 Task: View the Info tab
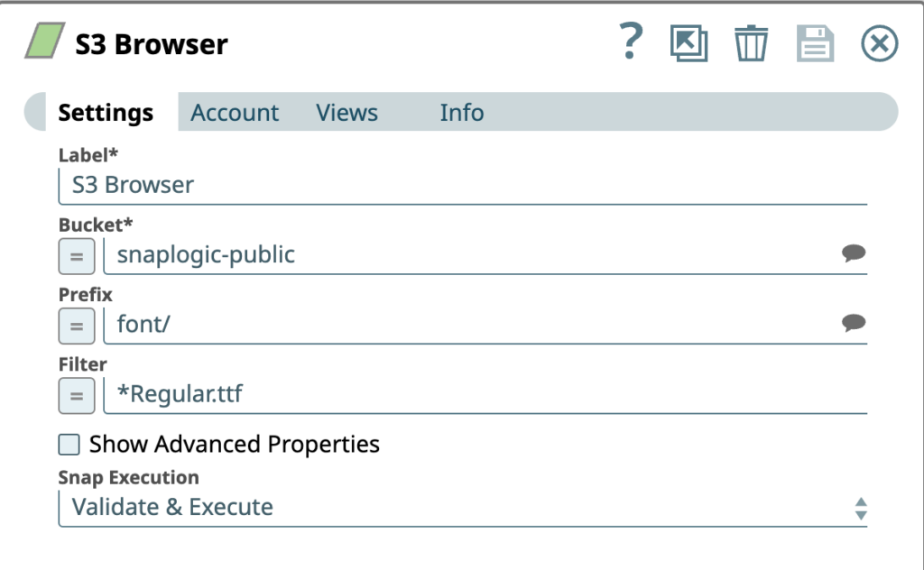[461, 112]
